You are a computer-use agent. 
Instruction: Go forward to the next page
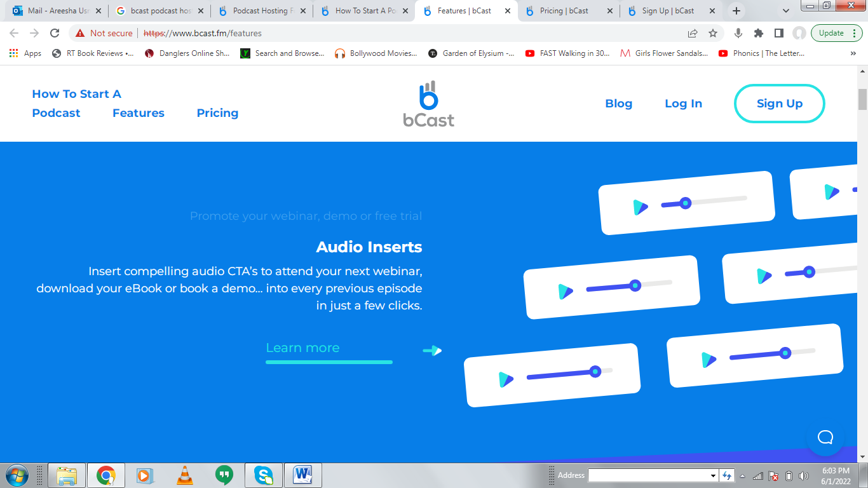tap(34, 33)
